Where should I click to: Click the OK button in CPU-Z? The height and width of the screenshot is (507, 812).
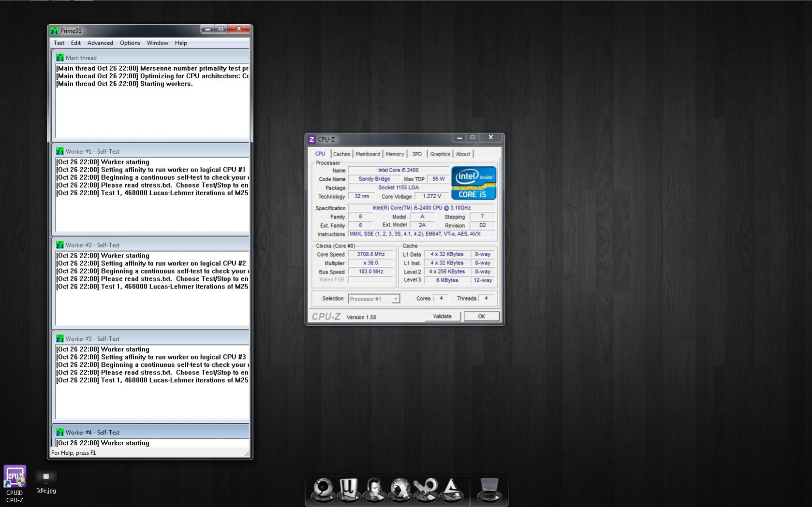pos(482,316)
